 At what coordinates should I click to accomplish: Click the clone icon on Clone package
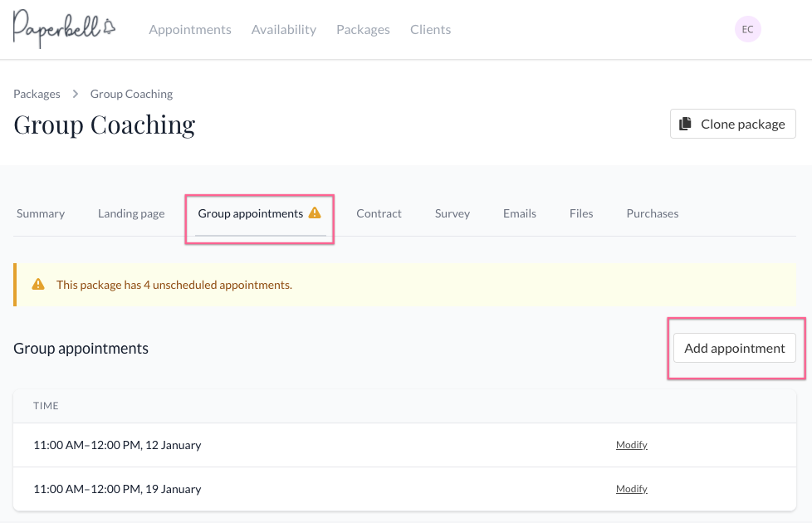[x=685, y=124]
